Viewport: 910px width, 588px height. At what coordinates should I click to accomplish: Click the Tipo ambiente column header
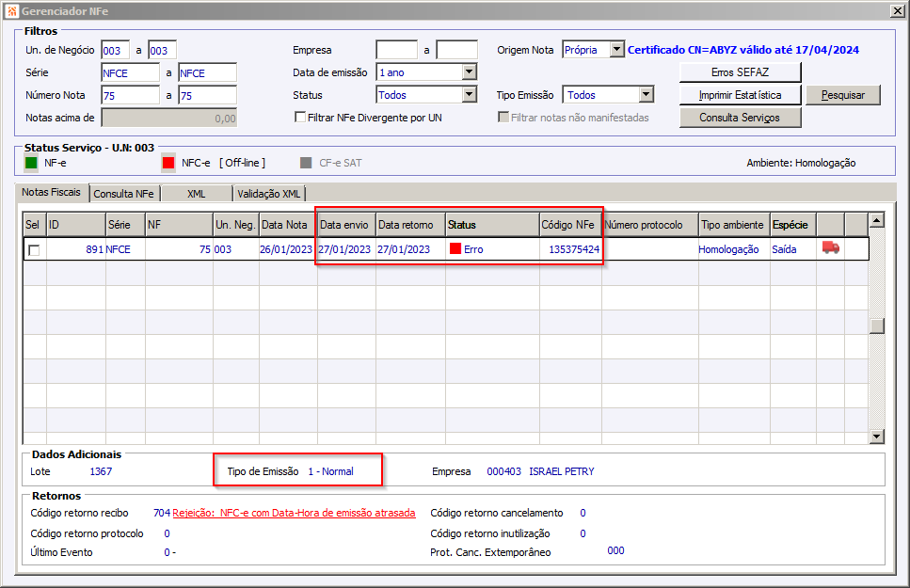(734, 225)
